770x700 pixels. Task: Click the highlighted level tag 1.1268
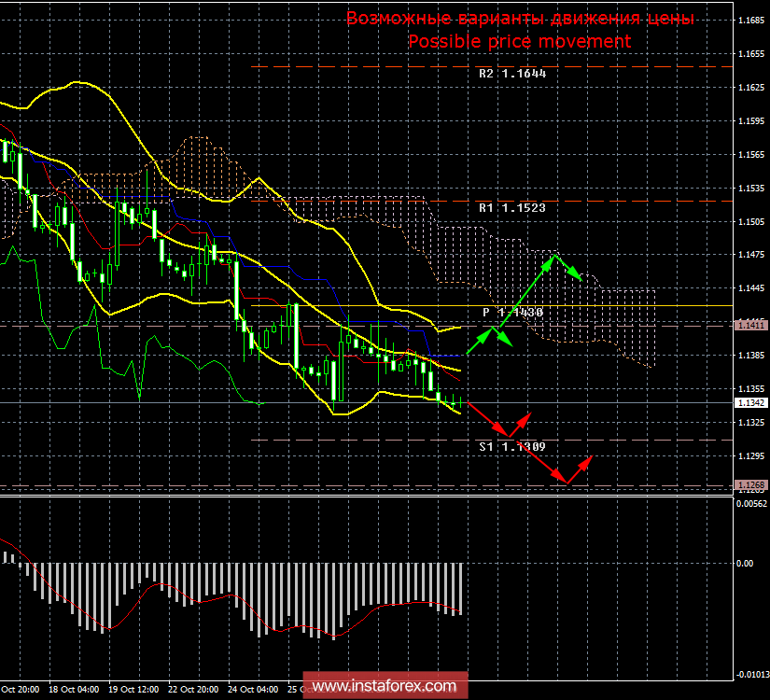tap(750, 484)
